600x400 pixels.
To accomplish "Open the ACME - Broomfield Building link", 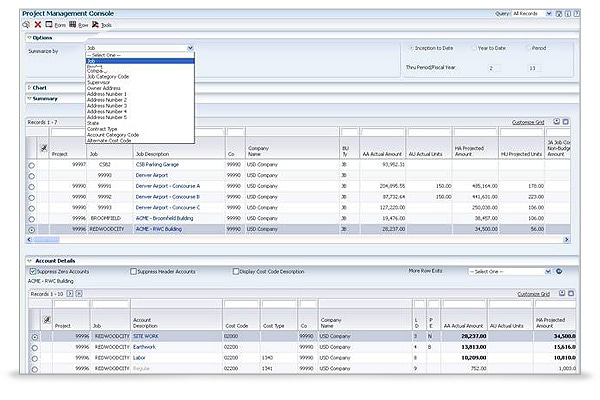I will point(165,217).
